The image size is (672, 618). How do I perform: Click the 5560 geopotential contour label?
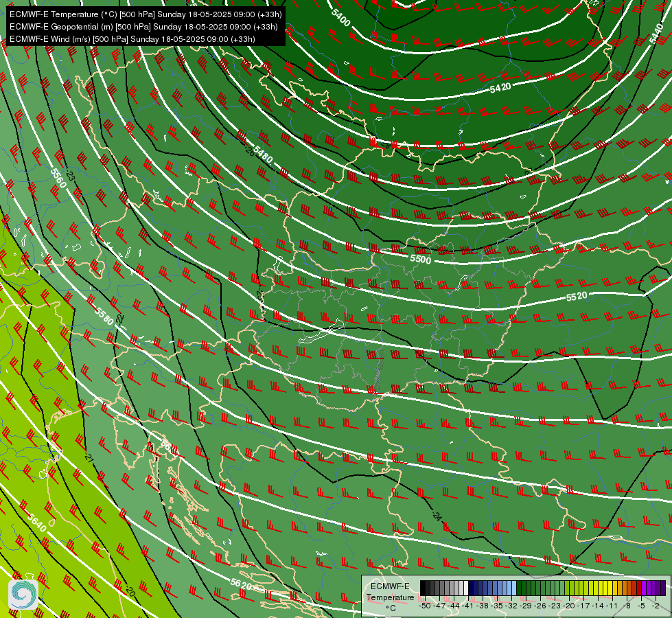tap(58, 178)
